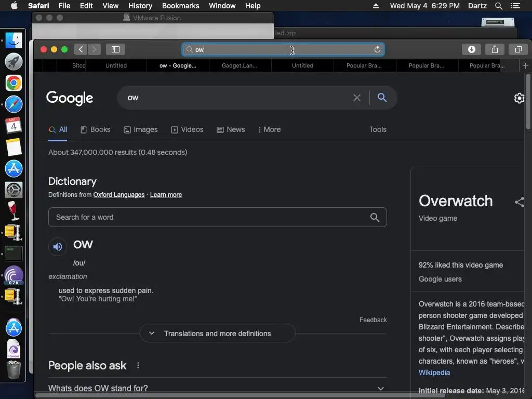The width and height of the screenshot is (532, 399).
Task: Click the eject icon in the menu bar
Action: click(376, 6)
